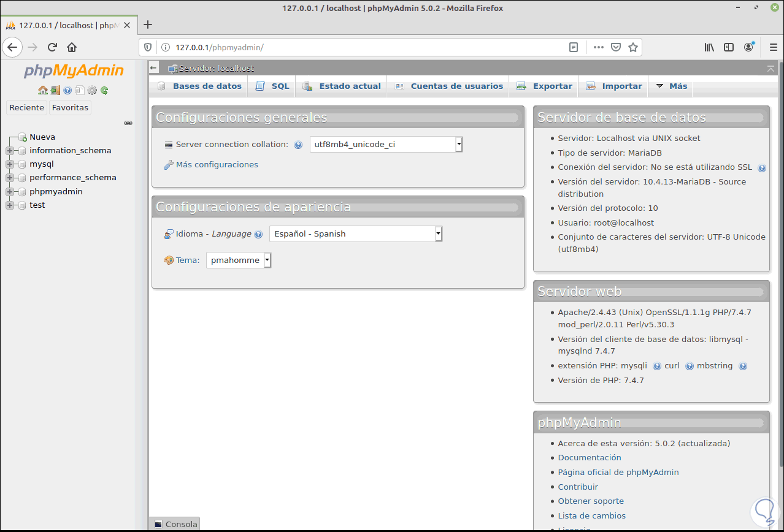The width and height of the screenshot is (784, 532).
Task: Click help icon after mbstring extension
Action: pos(743,367)
